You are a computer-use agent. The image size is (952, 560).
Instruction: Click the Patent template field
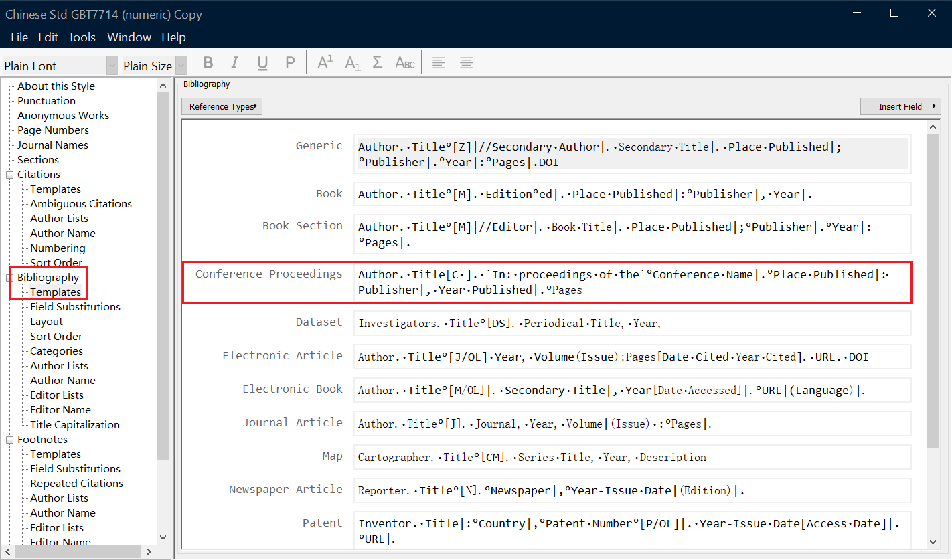pyautogui.click(x=632, y=530)
